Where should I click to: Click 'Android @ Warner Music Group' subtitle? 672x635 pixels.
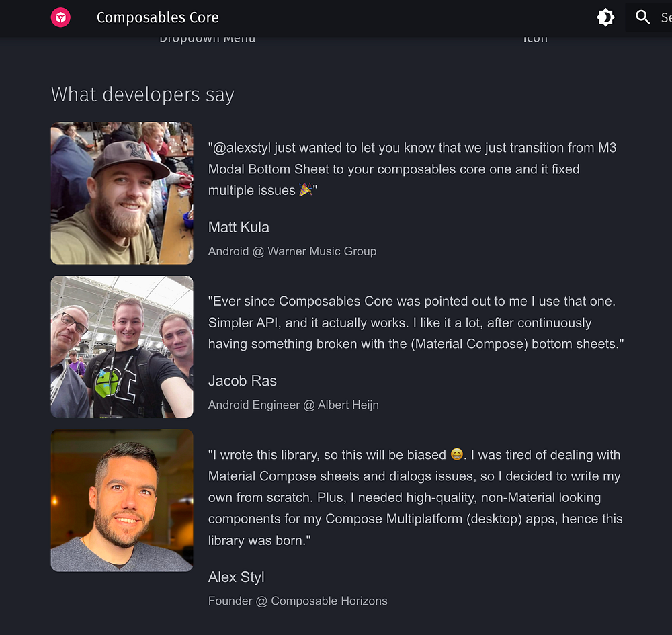coord(292,251)
